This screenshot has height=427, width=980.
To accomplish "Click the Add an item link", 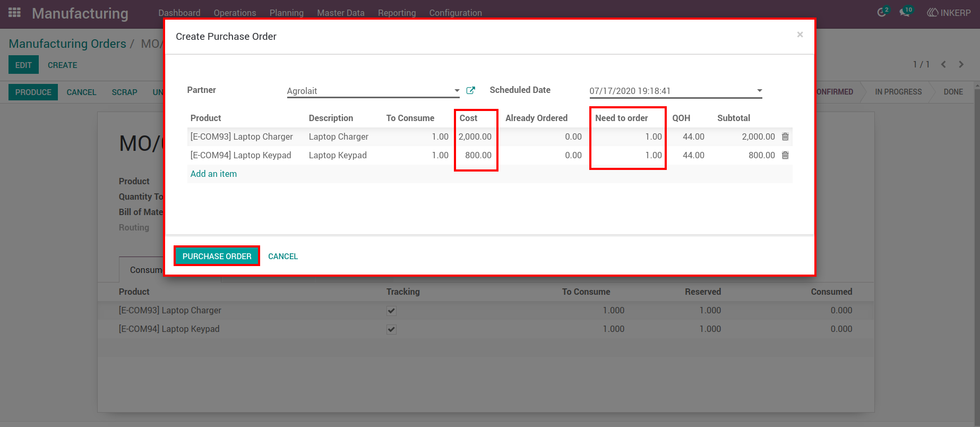I will pyautogui.click(x=213, y=174).
